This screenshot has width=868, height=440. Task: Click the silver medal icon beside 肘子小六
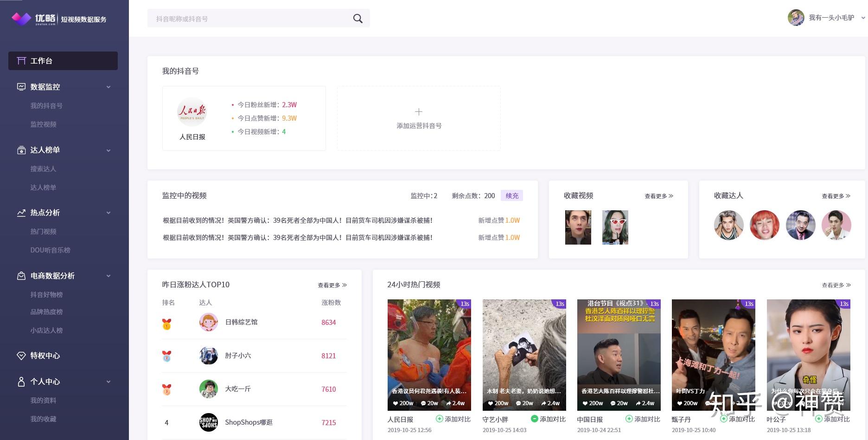(x=166, y=356)
